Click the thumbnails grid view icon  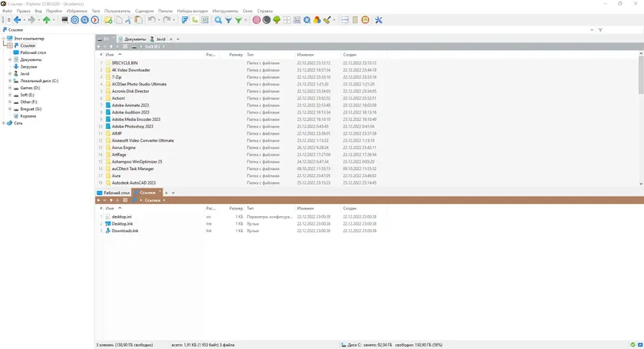(287, 19)
